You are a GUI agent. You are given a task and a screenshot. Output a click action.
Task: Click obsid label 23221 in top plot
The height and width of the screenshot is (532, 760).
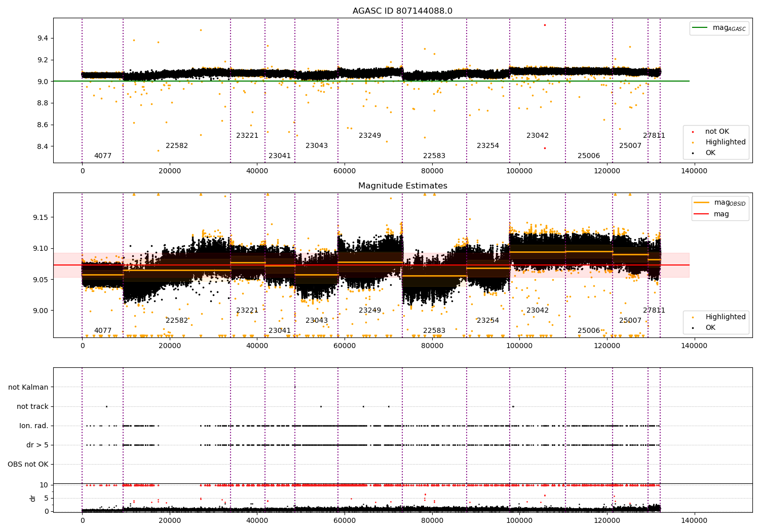247,135
